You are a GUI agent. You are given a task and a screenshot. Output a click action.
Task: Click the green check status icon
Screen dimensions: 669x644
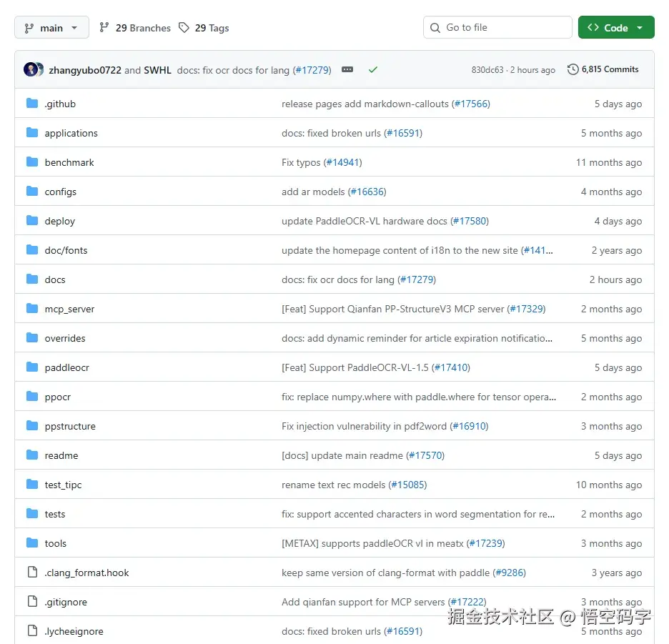point(373,69)
